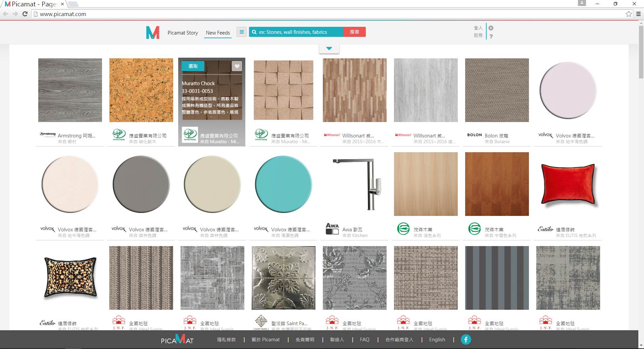This screenshot has height=349, width=644.
Task: Click the footer Picamat logo
Action: pyautogui.click(x=177, y=339)
